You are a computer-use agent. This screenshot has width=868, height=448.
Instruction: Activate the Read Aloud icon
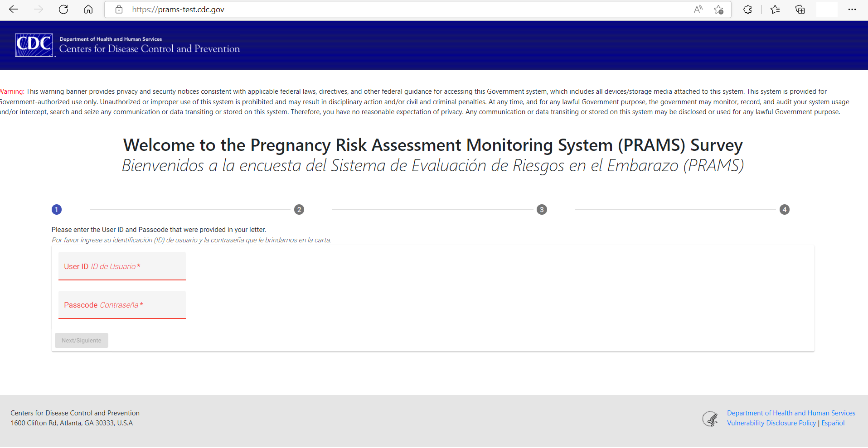click(698, 10)
